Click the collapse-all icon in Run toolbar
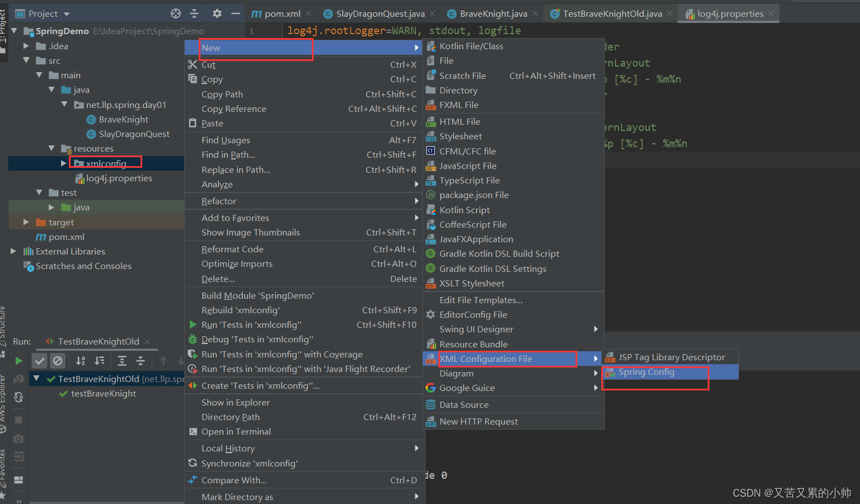 point(141,361)
